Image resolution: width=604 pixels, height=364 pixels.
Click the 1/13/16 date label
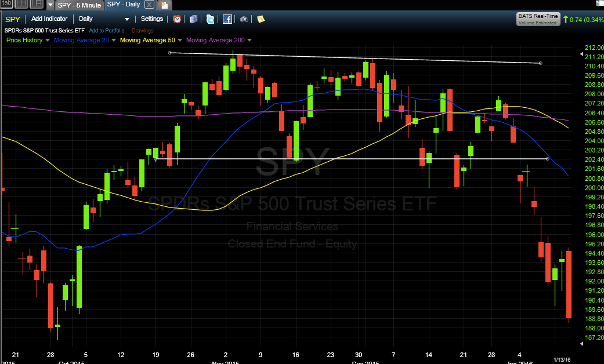pos(562,360)
